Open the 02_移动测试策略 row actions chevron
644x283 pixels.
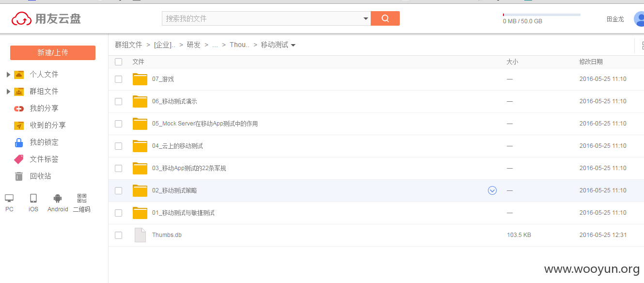click(492, 190)
